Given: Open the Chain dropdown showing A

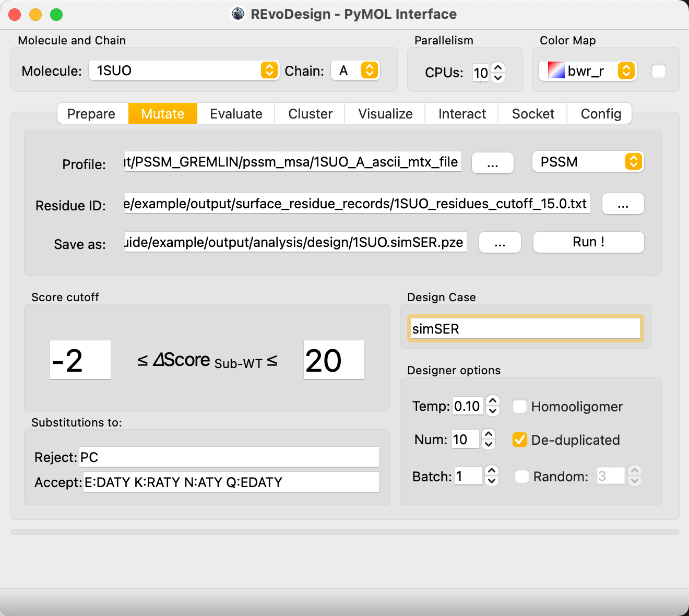Looking at the screenshot, I should point(355,70).
